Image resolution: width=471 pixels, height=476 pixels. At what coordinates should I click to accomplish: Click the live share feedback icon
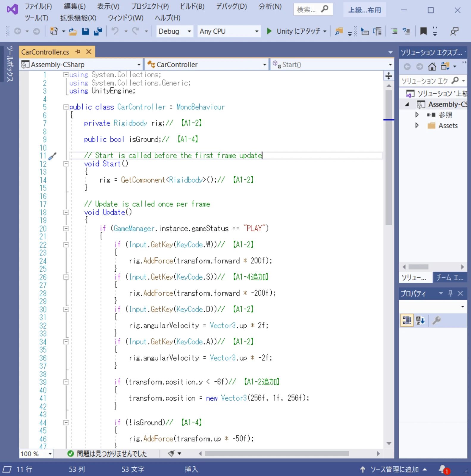pos(454,31)
